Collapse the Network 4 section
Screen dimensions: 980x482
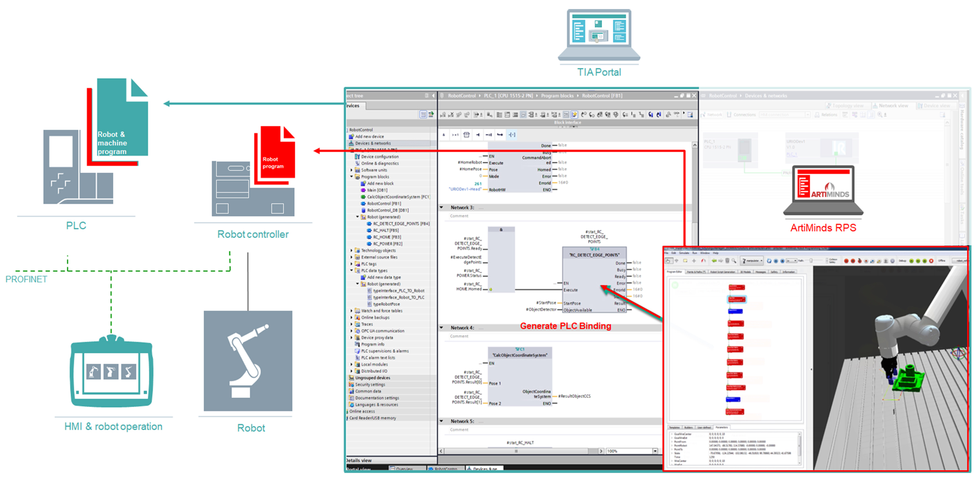441,327
